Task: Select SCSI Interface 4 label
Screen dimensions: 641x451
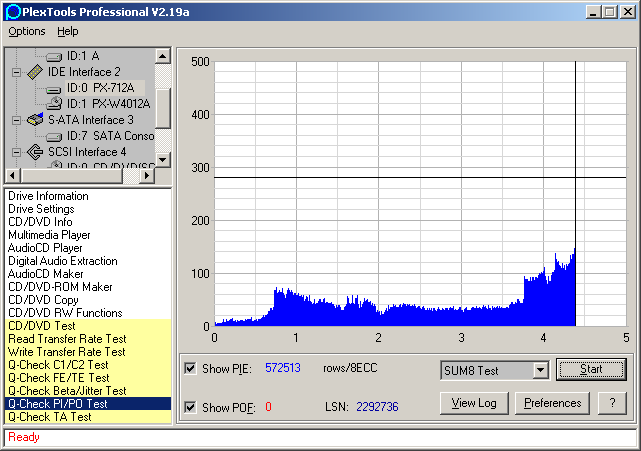Action: point(87,152)
